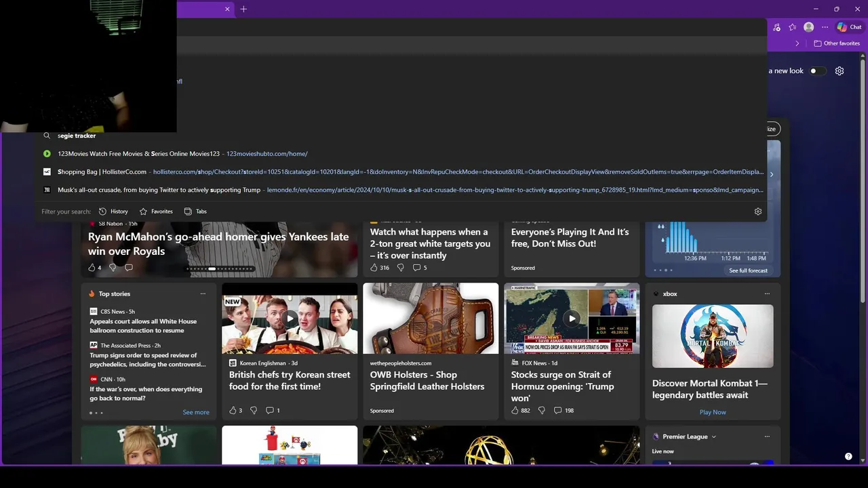Click Top stories card pagination dots

tap(96, 413)
